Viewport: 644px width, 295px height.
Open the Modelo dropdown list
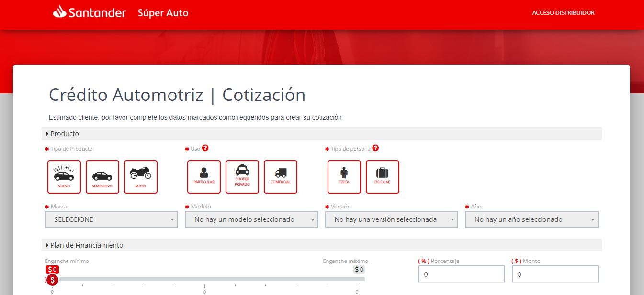pyautogui.click(x=251, y=219)
